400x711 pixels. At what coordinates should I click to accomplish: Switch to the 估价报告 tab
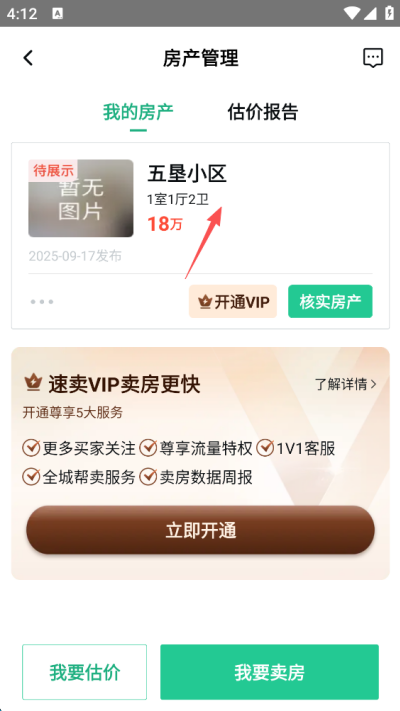point(263,112)
